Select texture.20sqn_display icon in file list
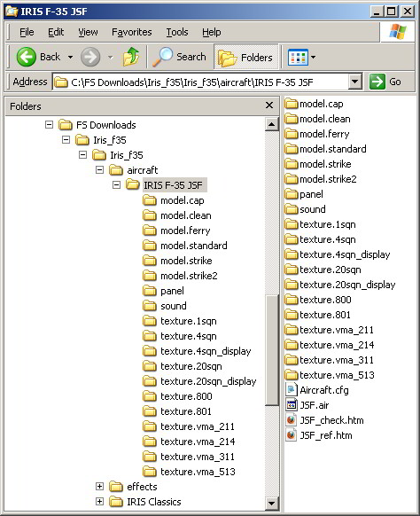420x516 pixels. click(291, 285)
